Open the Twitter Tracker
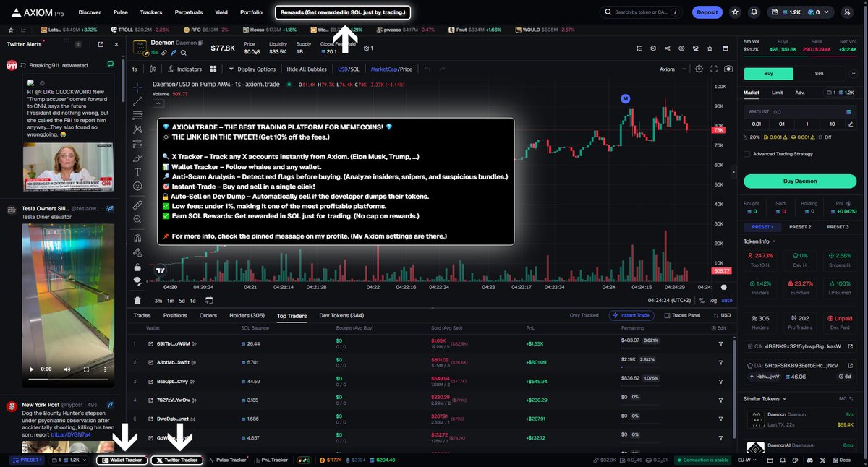 (x=176, y=460)
